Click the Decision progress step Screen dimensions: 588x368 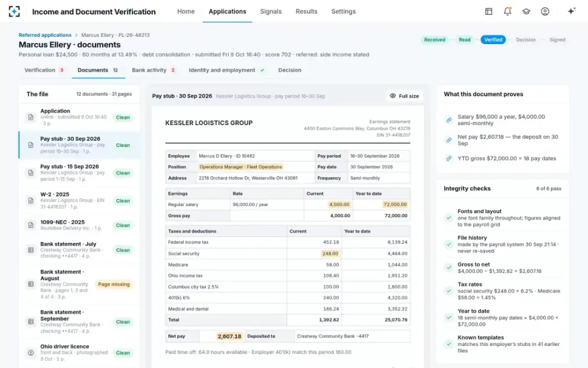point(526,40)
